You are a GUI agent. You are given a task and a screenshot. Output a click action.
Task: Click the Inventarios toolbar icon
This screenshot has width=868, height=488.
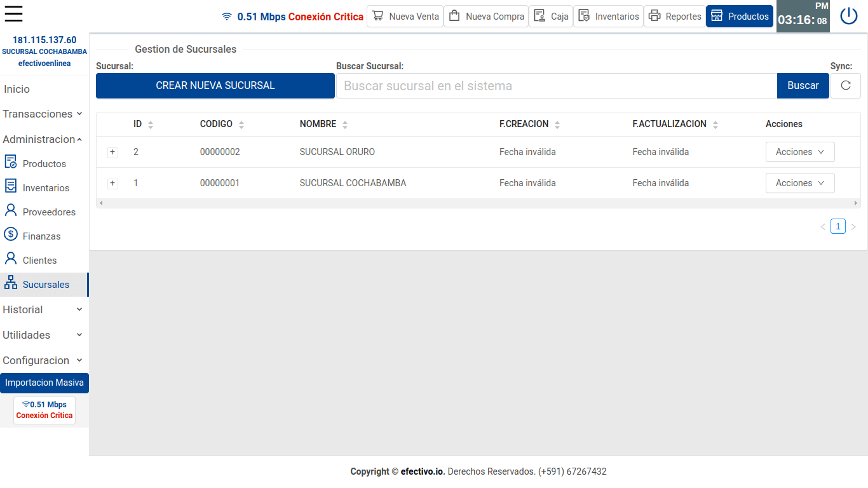[584, 16]
